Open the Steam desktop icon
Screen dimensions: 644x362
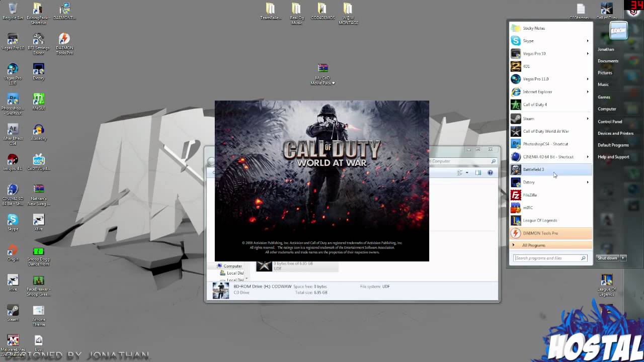pos(13,313)
